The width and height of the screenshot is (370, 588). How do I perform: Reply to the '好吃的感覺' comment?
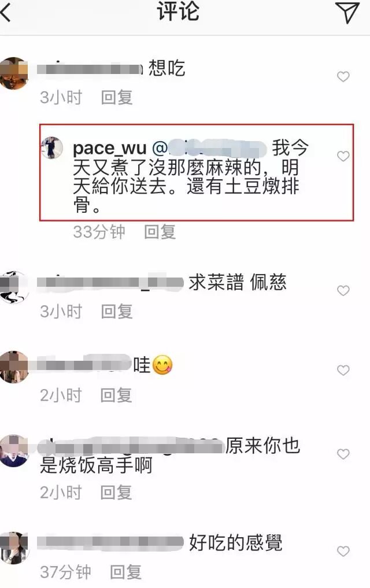[x=125, y=572]
